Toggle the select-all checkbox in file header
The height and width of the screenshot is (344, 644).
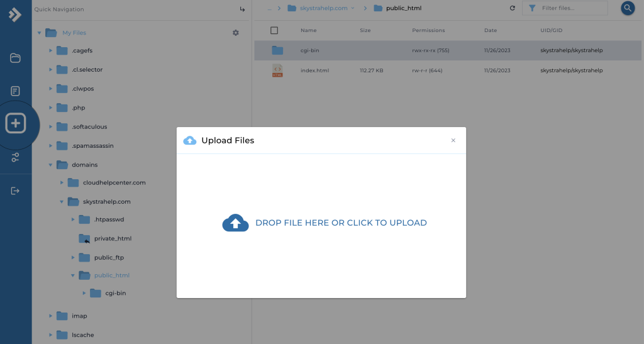pos(274,30)
